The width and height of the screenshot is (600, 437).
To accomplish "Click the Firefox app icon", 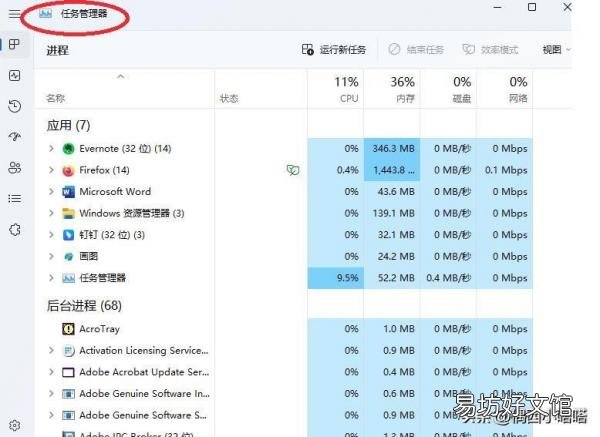I will [x=68, y=170].
